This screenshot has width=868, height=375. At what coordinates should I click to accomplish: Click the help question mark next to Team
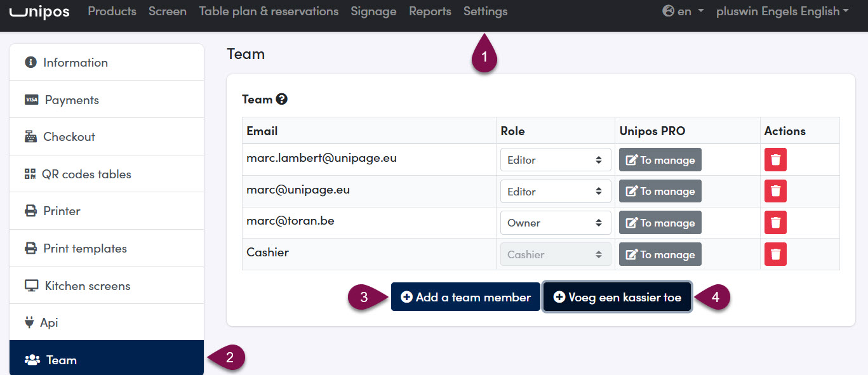[x=282, y=99]
